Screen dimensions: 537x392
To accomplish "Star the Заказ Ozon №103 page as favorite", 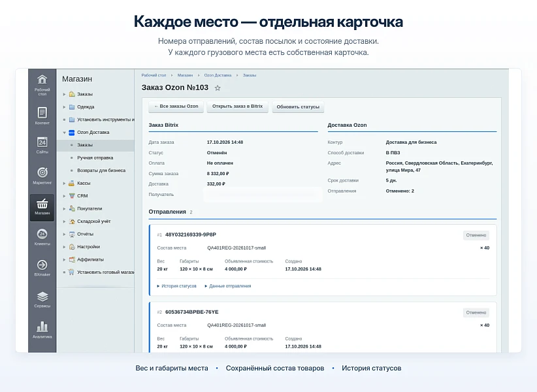I will (x=218, y=88).
